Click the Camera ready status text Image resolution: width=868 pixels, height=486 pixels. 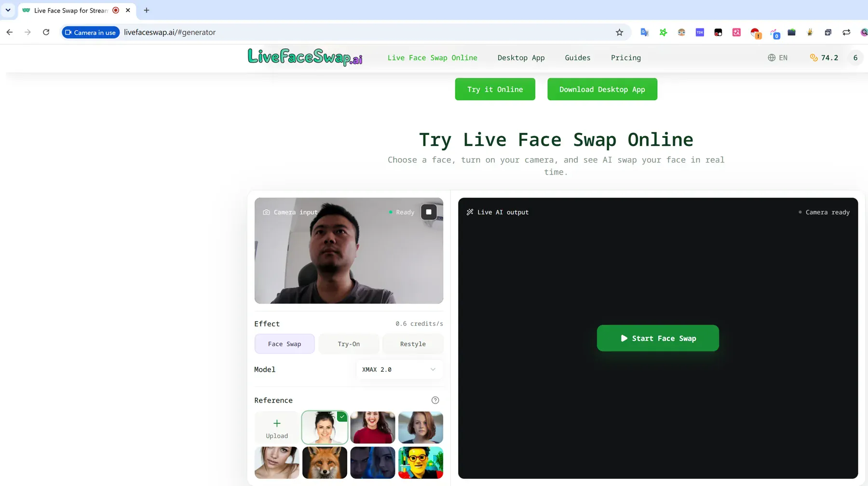pyautogui.click(x=827, y=212)
